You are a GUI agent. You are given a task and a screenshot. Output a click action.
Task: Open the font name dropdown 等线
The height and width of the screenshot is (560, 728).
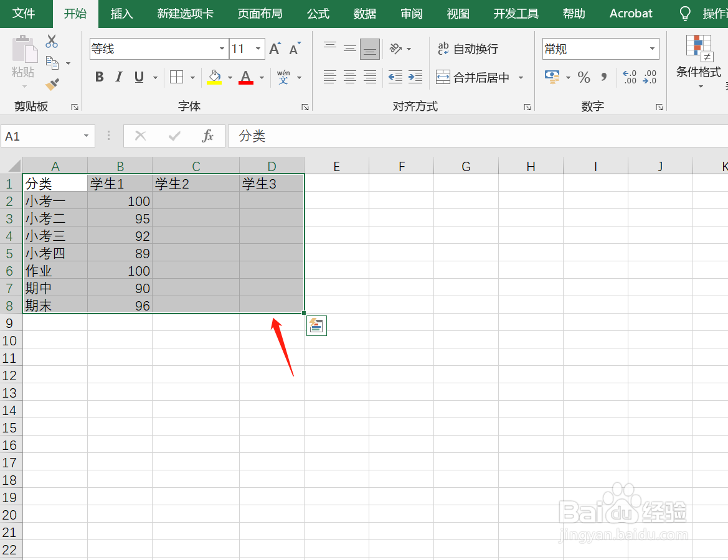(222, 49)
